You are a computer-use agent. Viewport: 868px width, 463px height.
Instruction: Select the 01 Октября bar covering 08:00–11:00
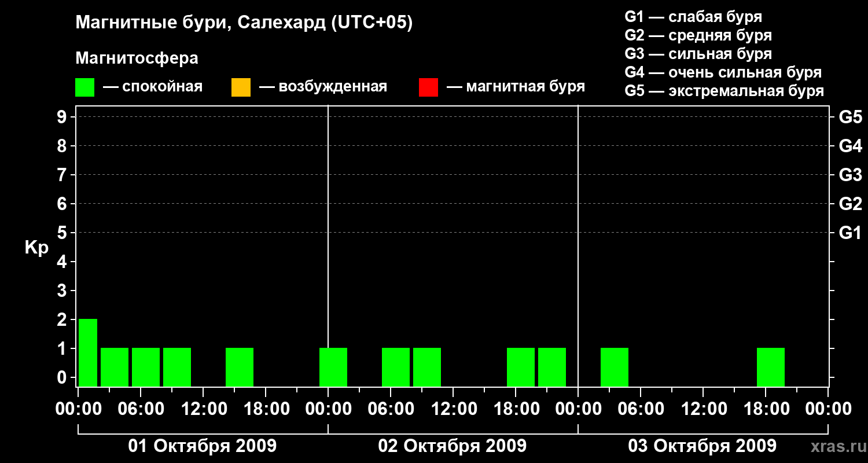tap(177, 367)
